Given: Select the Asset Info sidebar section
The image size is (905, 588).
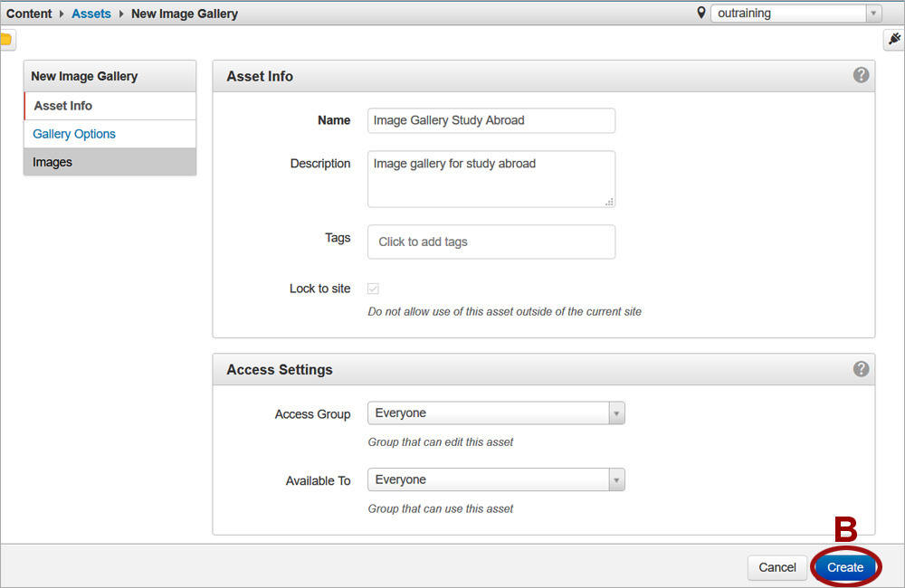Looking at the screenshot, I should click(63, 106).
